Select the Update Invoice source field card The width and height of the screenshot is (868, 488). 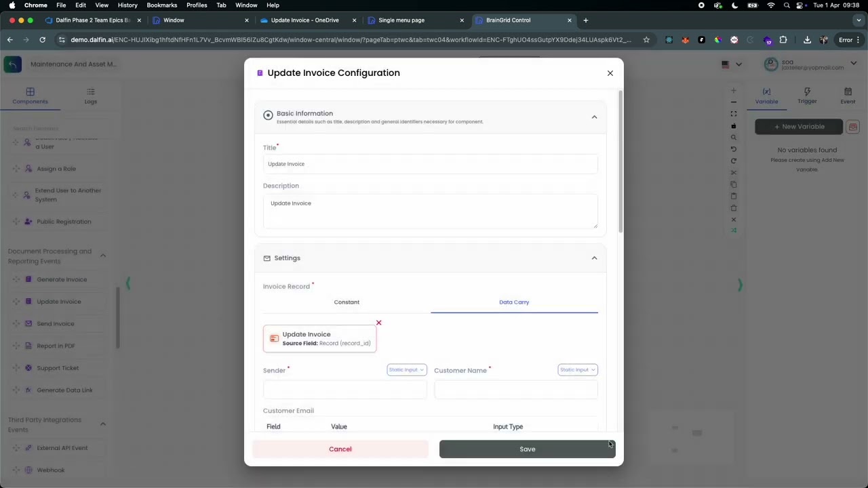coord(319,339)
